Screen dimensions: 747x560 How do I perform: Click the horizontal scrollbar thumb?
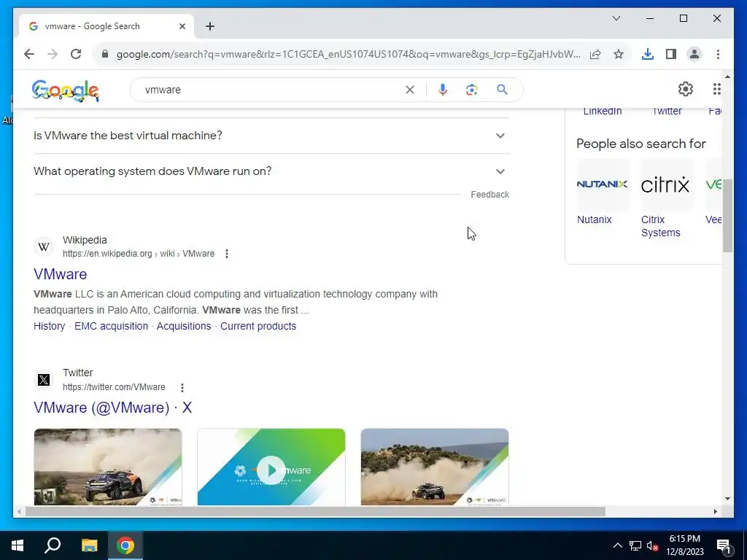[315, 512]
